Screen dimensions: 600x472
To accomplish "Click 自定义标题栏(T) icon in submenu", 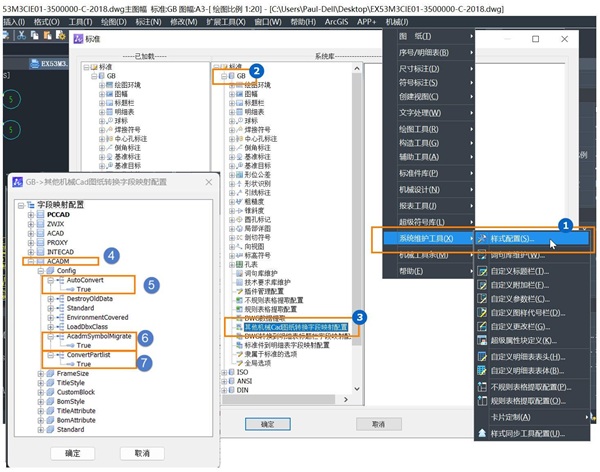I will [x=482, y=271].
